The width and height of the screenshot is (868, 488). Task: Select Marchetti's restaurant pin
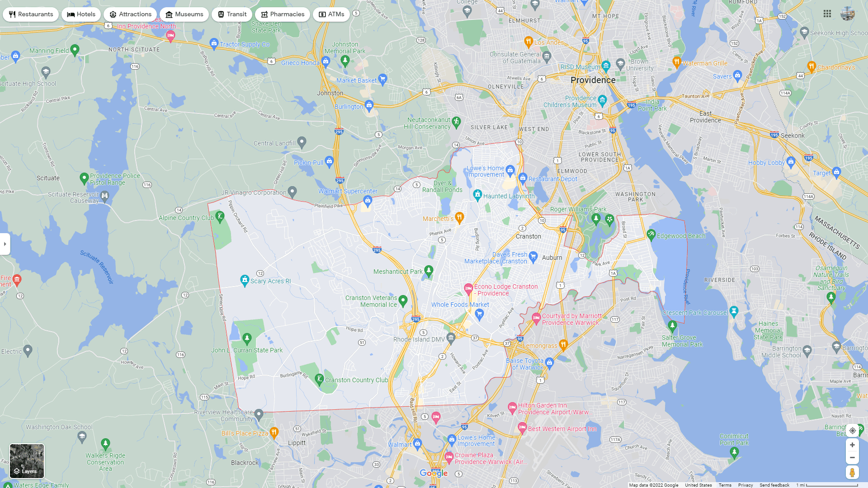tap(459, 218)
